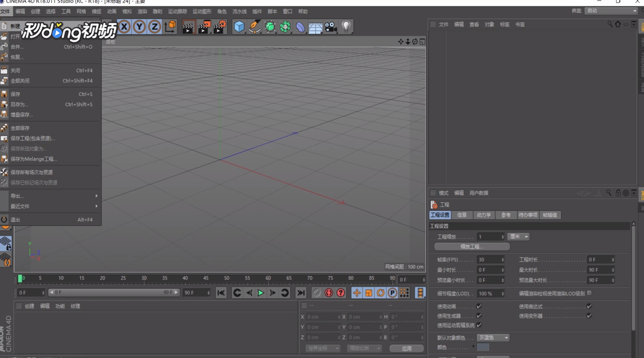Jump to the previous keyframe
The width and height of the screenshot is (644, 358).
tap(237, 293)
